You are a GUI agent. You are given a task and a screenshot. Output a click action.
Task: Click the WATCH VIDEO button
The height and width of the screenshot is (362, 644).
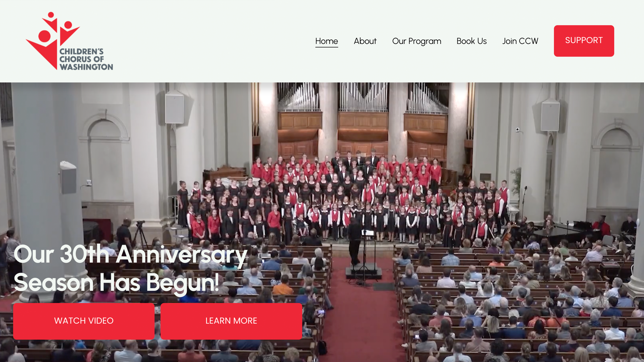[x=84, y=321]
